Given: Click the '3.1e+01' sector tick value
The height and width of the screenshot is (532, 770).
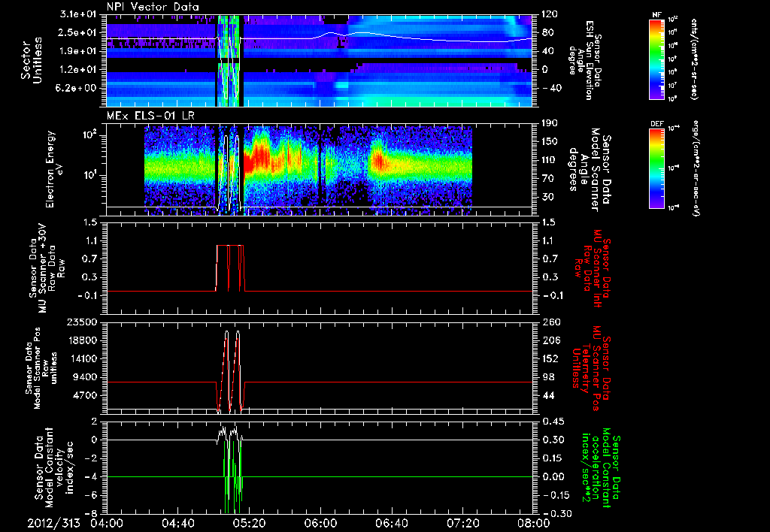Looking at the screenshot, I should pos(78,14).
